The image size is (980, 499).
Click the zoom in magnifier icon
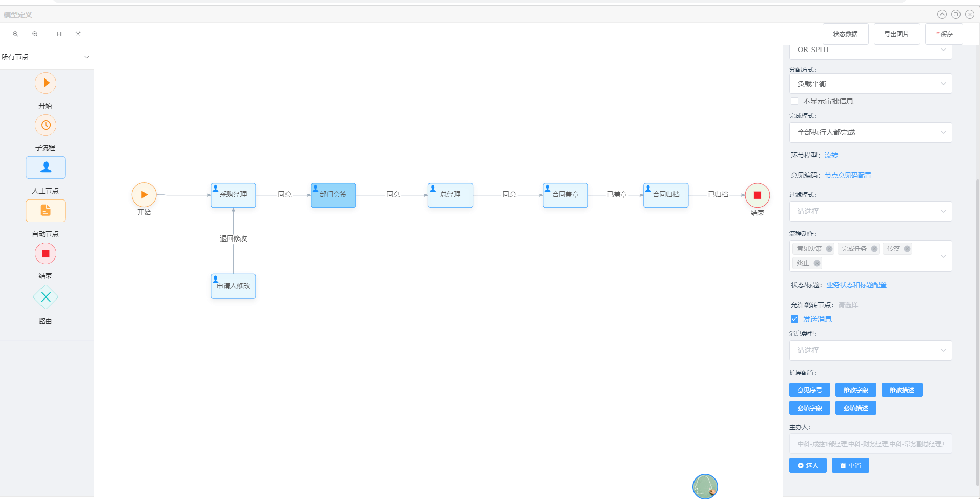[x=15, y=34]
